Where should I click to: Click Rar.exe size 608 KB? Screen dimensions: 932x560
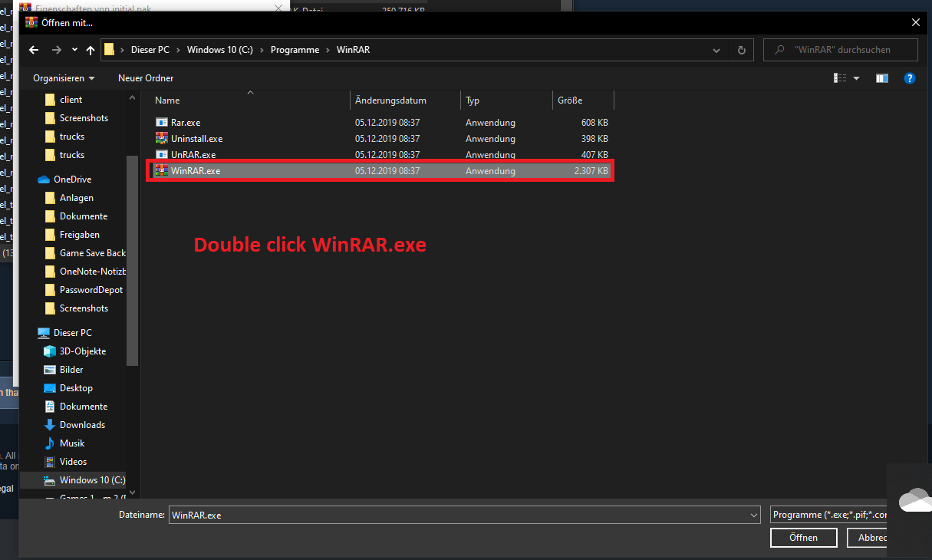[594, 123]
